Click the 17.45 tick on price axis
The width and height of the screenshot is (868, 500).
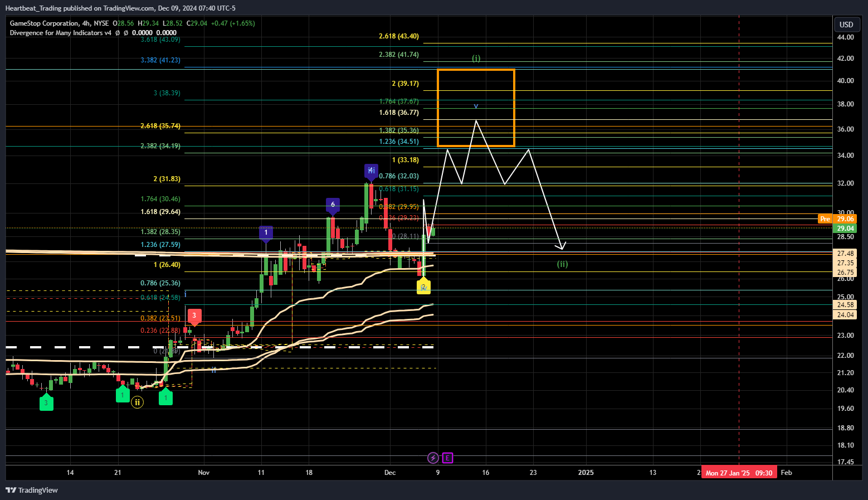point(846,462)
